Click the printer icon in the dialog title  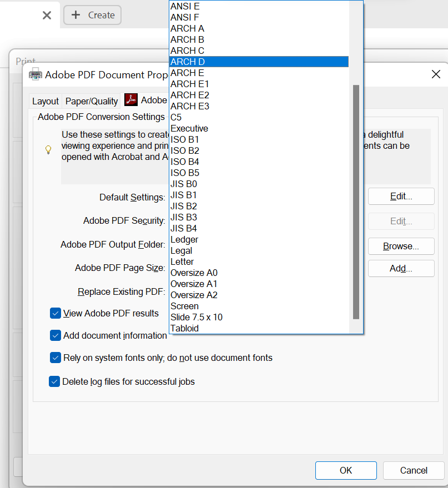coord(36,73)
